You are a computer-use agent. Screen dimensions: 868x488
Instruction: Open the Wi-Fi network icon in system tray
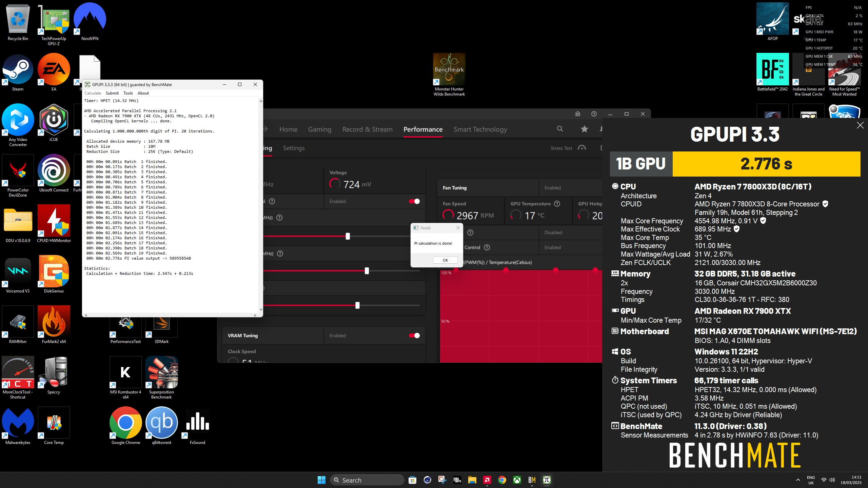point(824,480)
